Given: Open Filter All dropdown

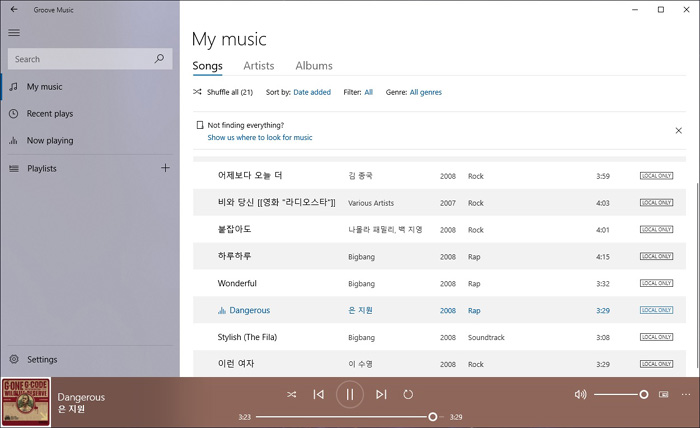Looking at the screenshot, I should [x=368, y=92].
